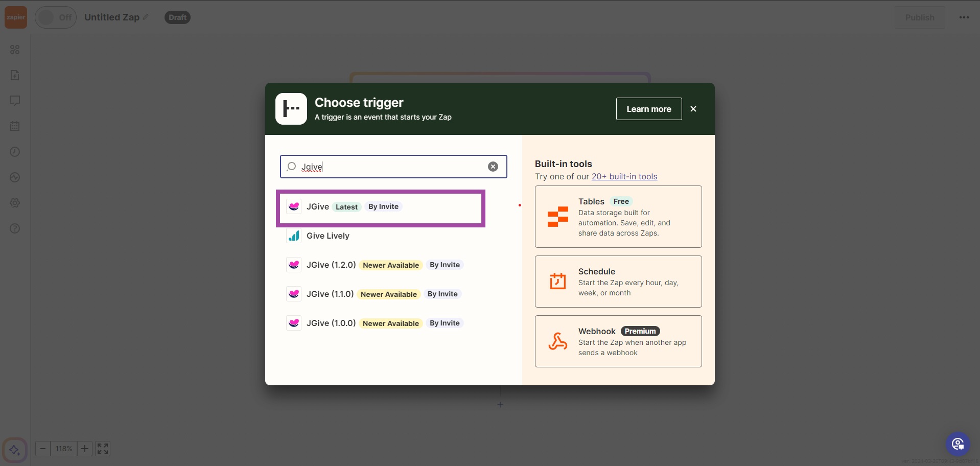
Task: Click the By Invite badge on JGive (1.1.0)
Action: tap(442, 294)
